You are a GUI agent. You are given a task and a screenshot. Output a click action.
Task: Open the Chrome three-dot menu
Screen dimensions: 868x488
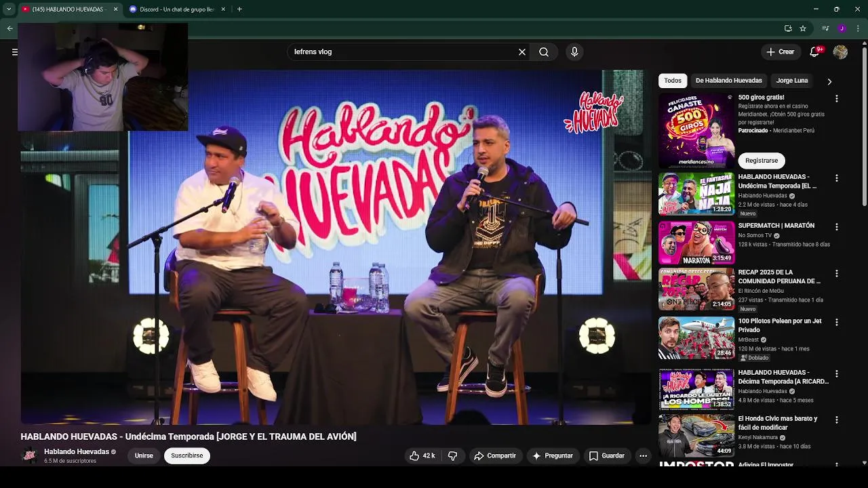pos(858,28)
